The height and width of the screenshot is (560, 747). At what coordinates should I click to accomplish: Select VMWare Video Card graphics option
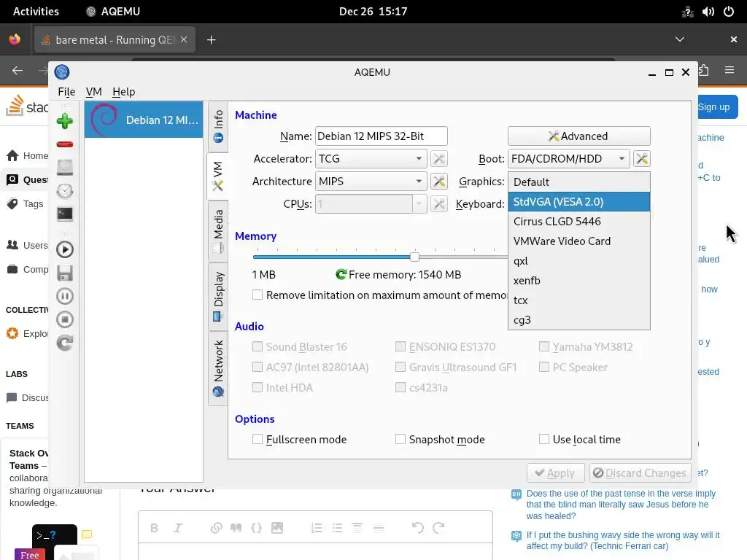pyautogui.click(x=578, y=241)
